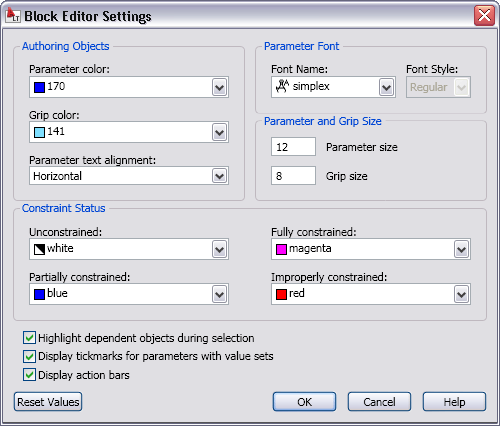Click the blue Parameter color 170 swatch
Screen dimensions: 500x426
click(39, 87)
